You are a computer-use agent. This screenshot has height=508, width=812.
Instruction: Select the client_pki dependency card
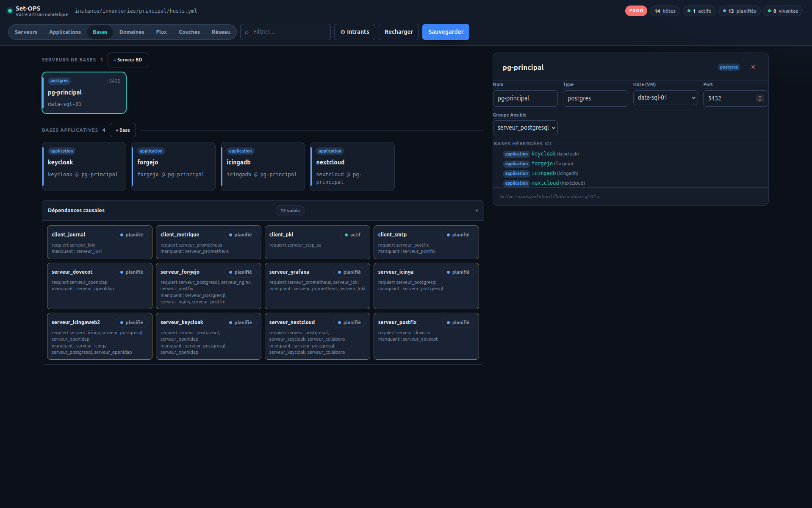tap(317, 242)
